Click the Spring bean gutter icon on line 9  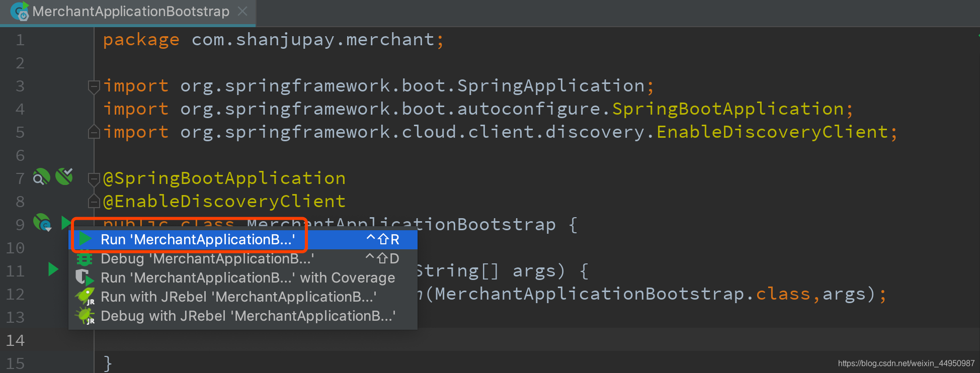point(42,222)
